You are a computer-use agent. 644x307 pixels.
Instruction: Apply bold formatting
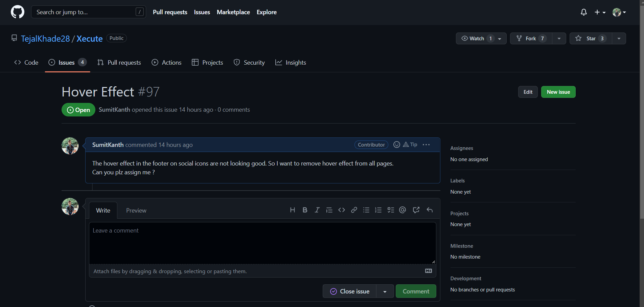pos(305,210)
